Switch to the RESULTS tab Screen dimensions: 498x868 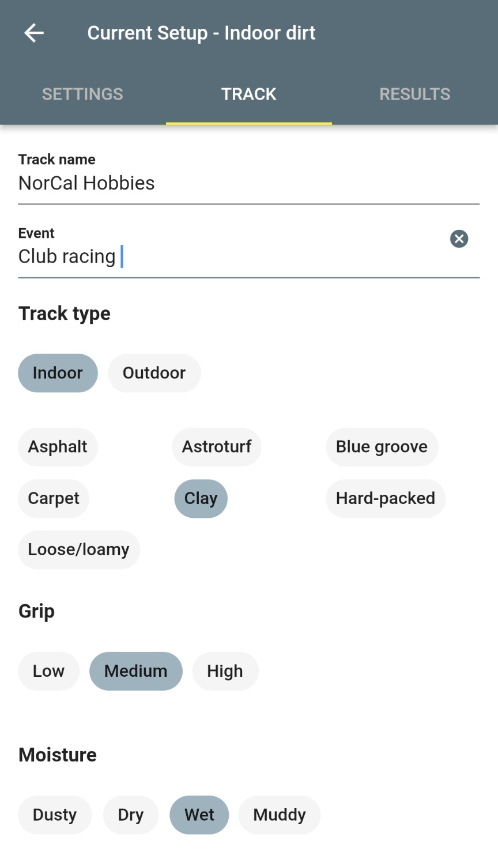click(x=414, y=93)
